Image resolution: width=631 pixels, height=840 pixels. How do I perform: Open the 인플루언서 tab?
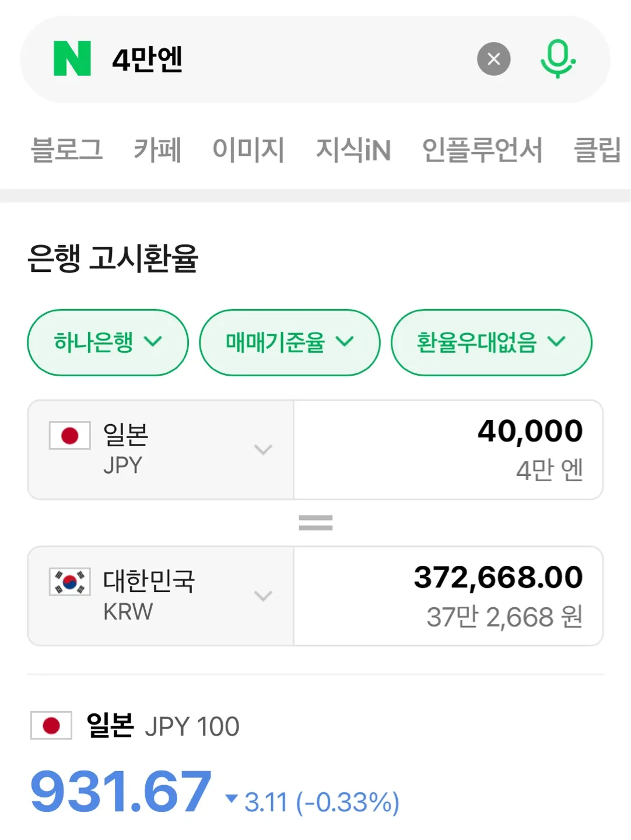click(x=482, y=149)
